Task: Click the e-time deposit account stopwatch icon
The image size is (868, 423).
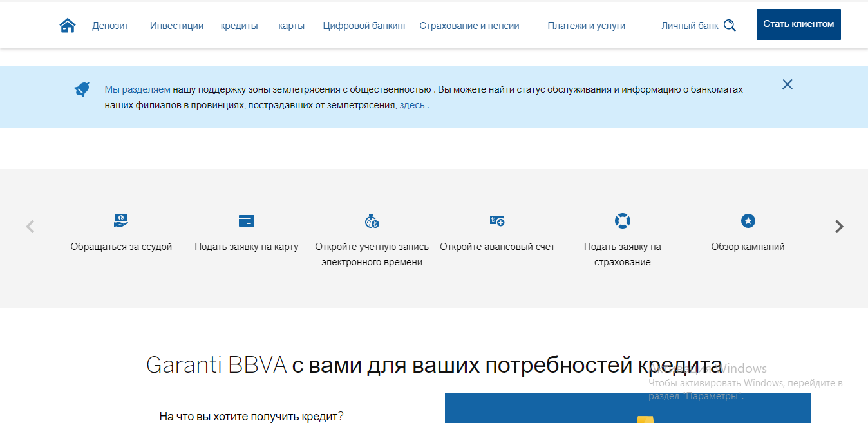Action: 372,221
